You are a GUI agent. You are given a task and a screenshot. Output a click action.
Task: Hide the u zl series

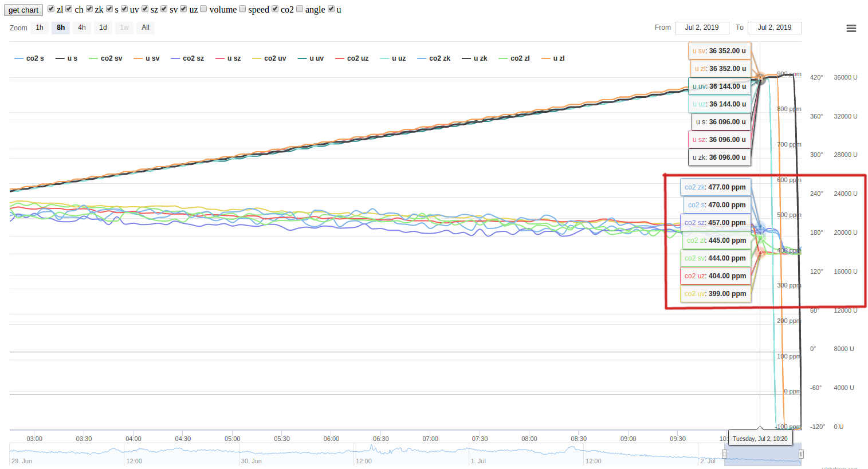553,58
